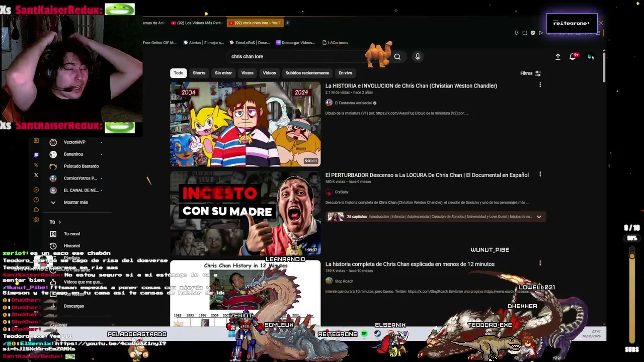This screenshot has width=644, height=362.
Task: Click the percent icon in browser sidebar
Action: point(36,165)
